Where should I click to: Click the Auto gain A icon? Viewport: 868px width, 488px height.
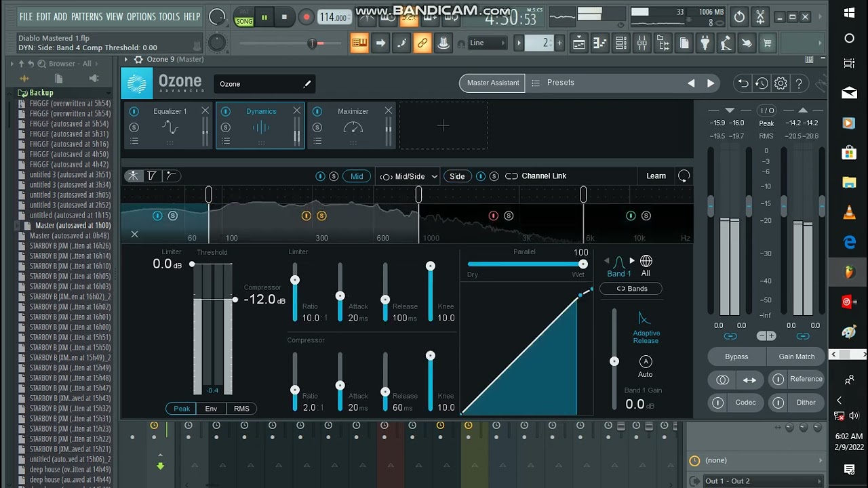[646, 362]
